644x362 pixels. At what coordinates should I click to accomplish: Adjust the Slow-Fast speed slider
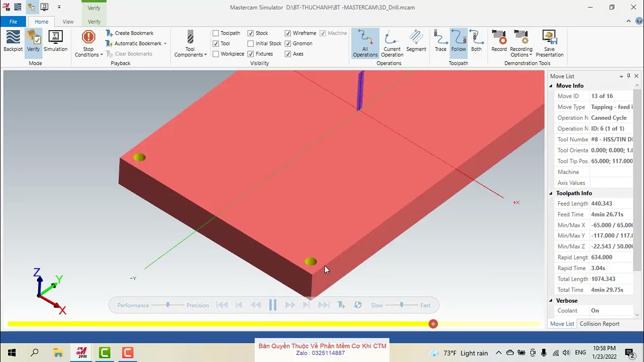click(x=401, y=305)
